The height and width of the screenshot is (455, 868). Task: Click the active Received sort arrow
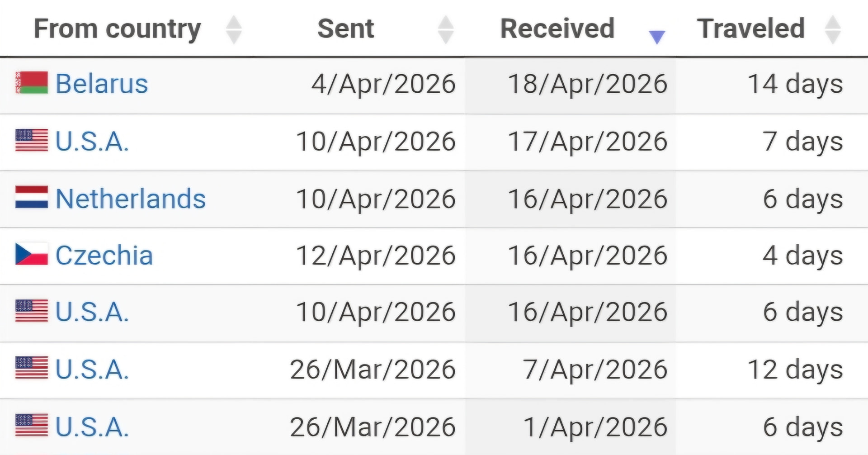(x=656, y=36)
